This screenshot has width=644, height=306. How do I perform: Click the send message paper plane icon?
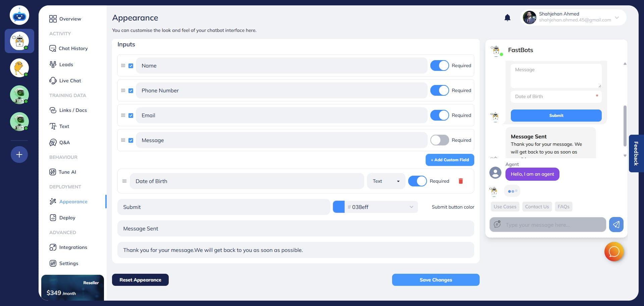616,225
